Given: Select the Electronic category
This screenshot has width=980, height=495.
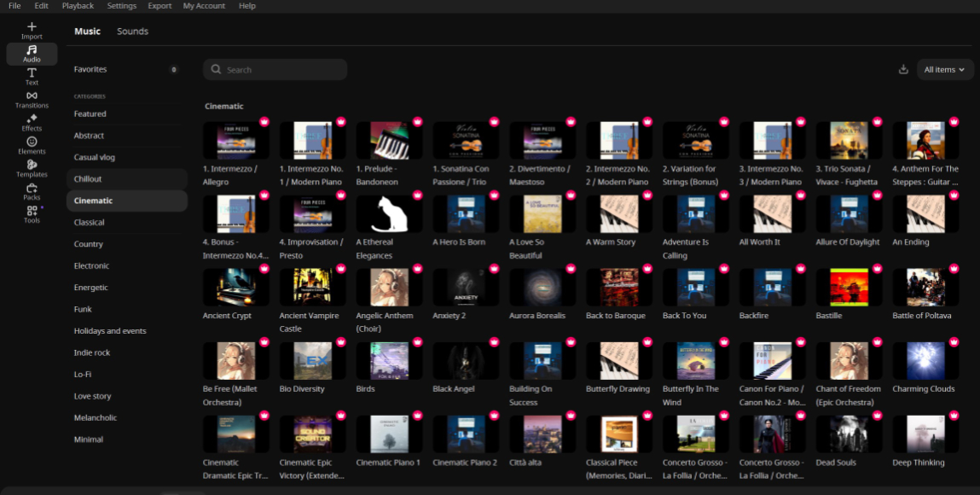Looking at the screenshot, I should (127, 265).
